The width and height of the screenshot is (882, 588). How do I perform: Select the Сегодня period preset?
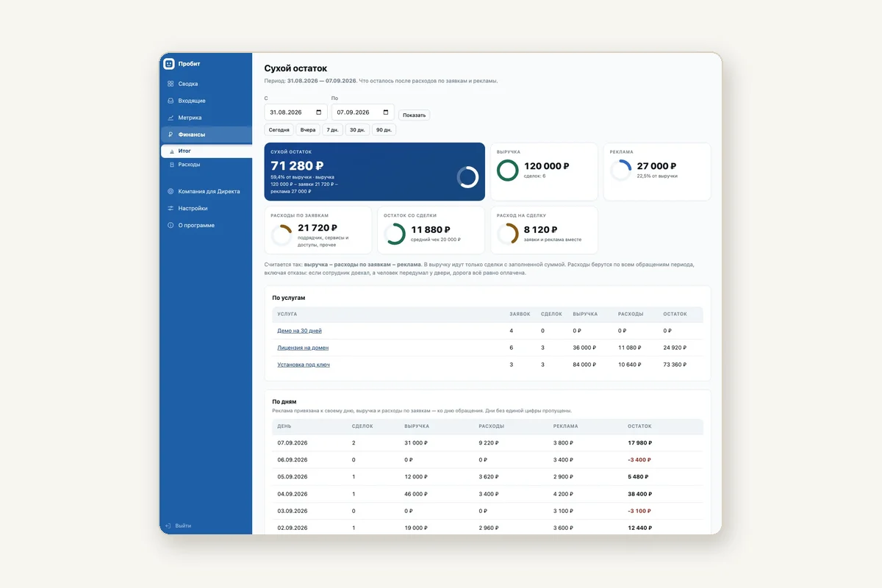click(x=279, y=129)
